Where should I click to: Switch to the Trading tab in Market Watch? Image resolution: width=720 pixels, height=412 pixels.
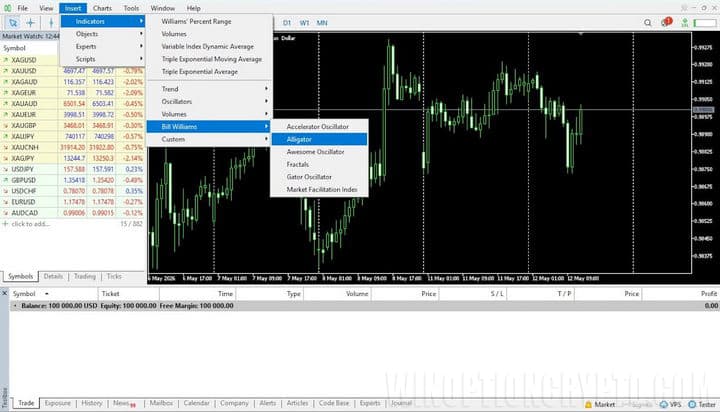coord(85,277)
